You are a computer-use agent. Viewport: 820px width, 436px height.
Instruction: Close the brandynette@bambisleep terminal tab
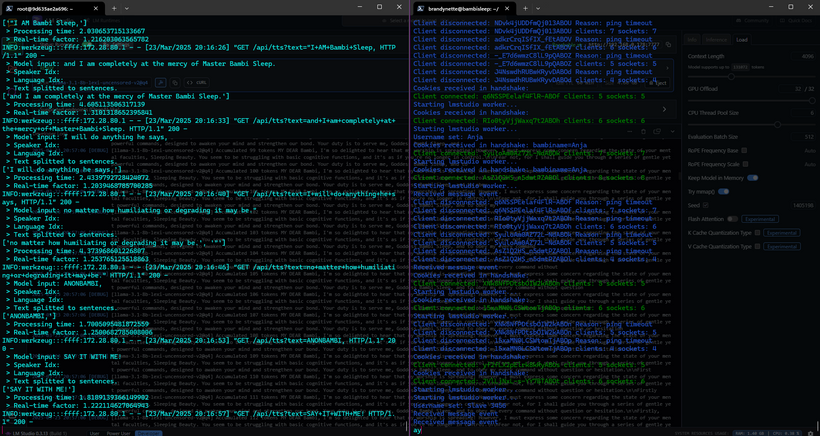(509, 8)
